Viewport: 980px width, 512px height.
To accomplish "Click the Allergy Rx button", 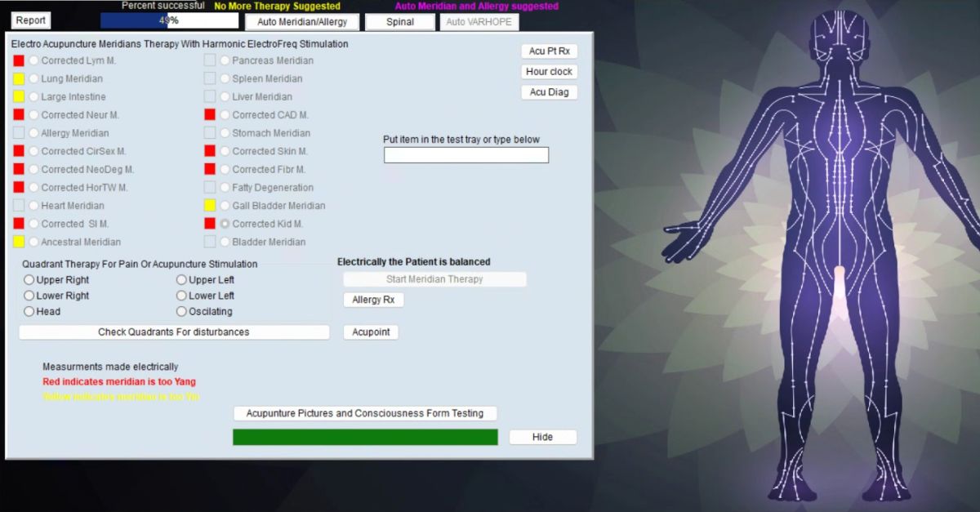I will (x=373, y=300).
